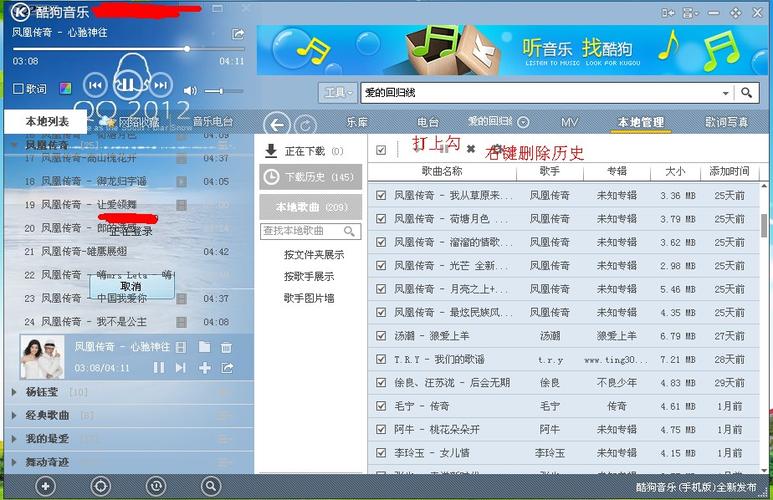Switch to the 乐库 tab

click(357, 122)
